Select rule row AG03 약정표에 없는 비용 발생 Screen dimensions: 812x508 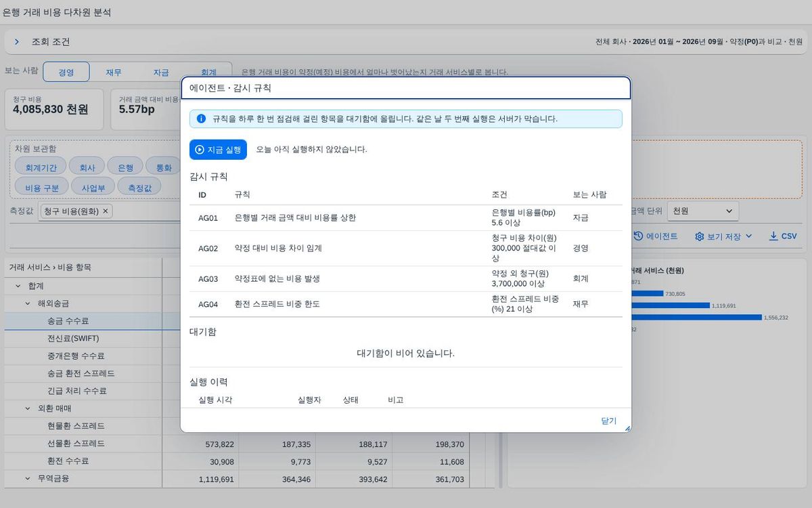pos(406,279)
